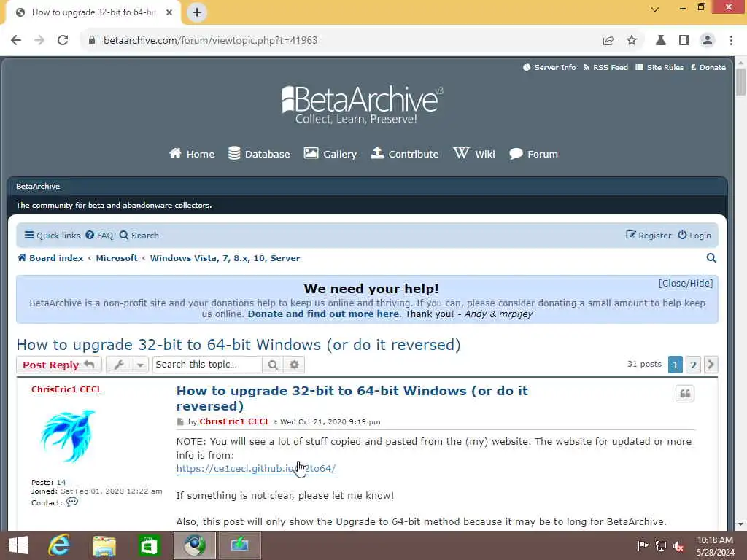Click the Donate link at top
747x560 pixels.
[708, 68]
